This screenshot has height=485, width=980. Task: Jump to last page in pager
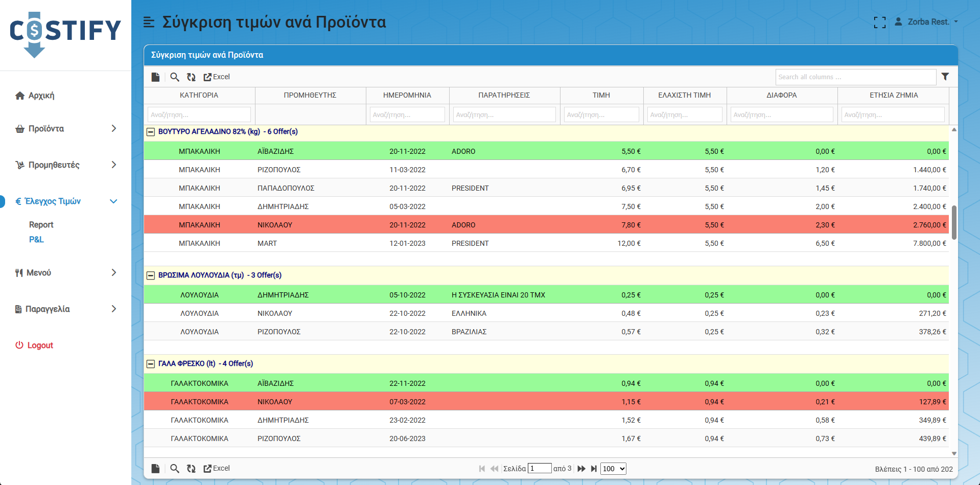click(x=594, y=469)
